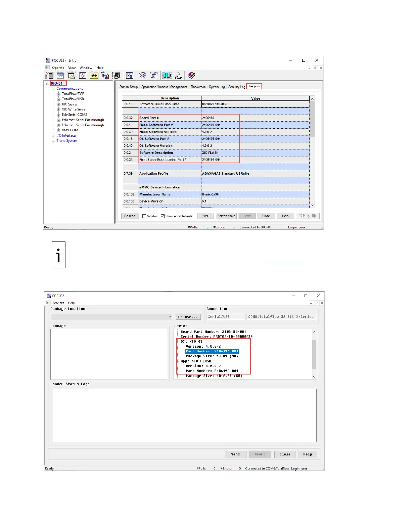Click the ID manager toolbar icon
The image size is (411, 532).
coord(167,75)
